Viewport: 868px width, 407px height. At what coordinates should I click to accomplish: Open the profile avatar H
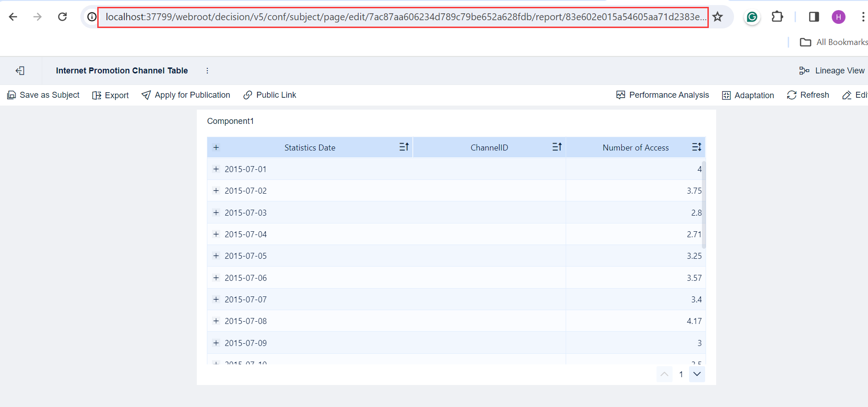click(839, 17)
